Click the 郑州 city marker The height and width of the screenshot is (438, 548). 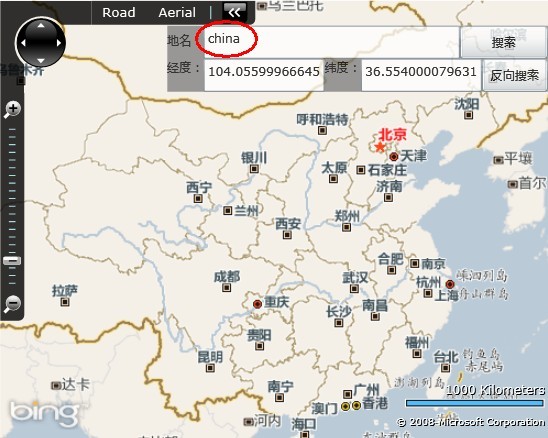coord(346,227)
